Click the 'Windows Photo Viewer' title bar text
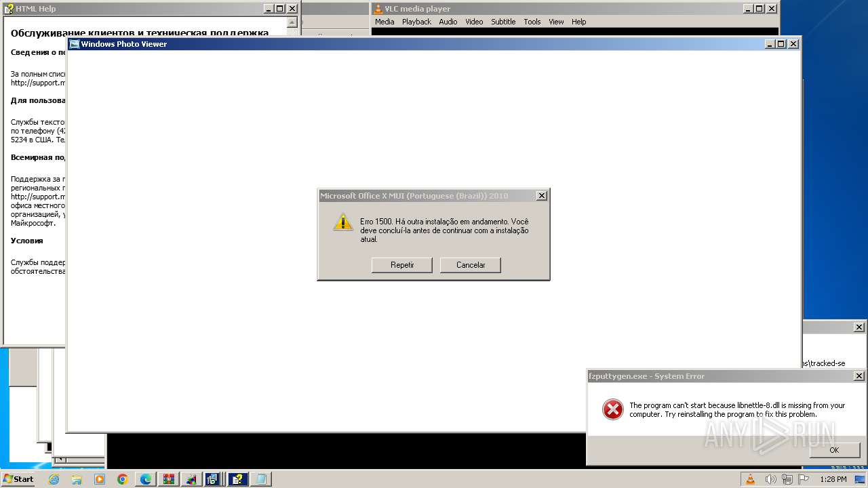The width and height of the screenshot is (868, 488). pos(124,44)
